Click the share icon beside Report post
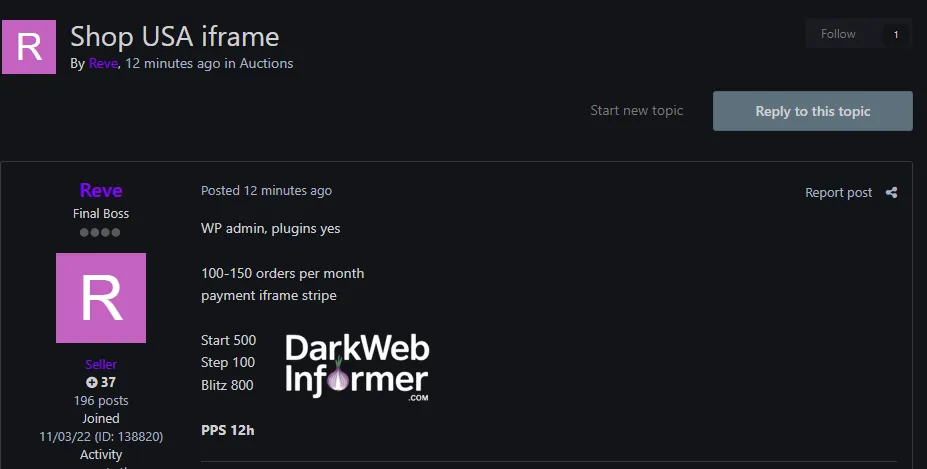The width and height of the screenshot is (927, 469). [x=891, y=193]
